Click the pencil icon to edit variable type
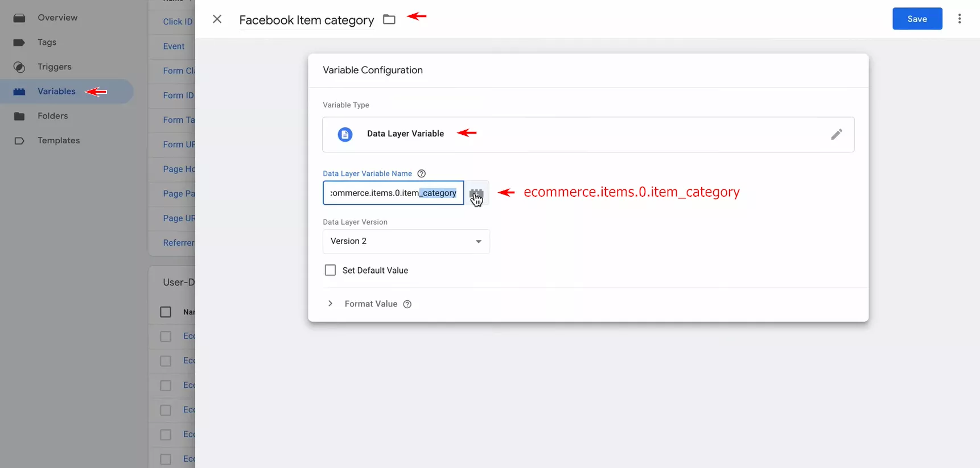The image size is (980, 468). coord(836,134)
